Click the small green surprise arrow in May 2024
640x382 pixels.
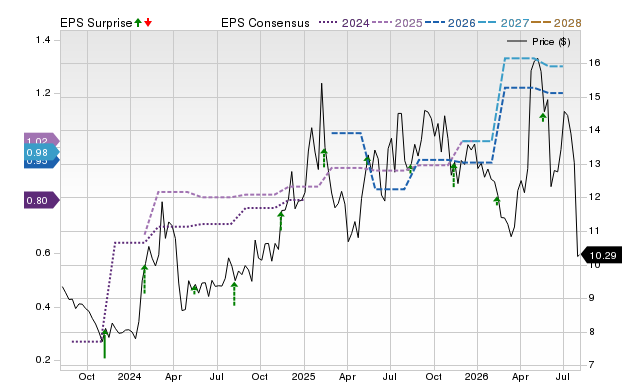pos(195,289)
